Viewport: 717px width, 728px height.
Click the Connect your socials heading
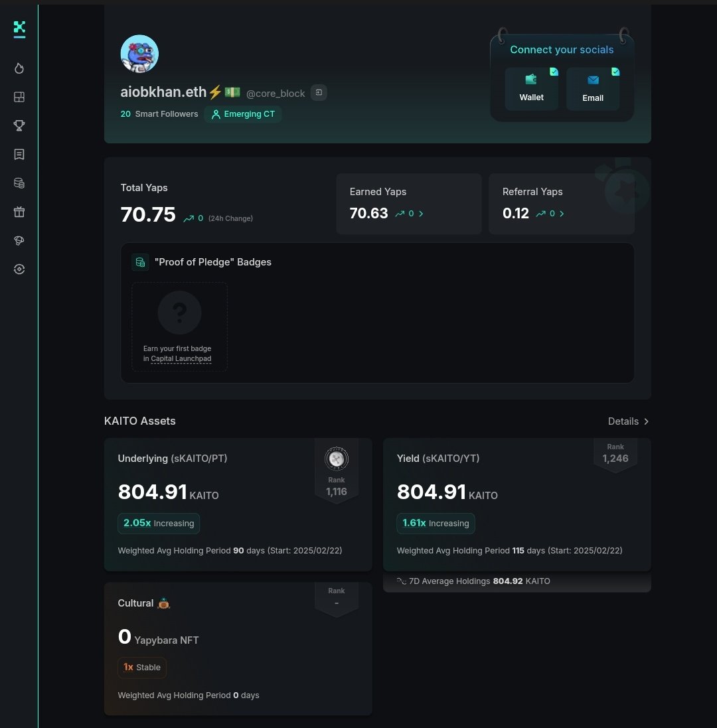click(x=562, y=50)
